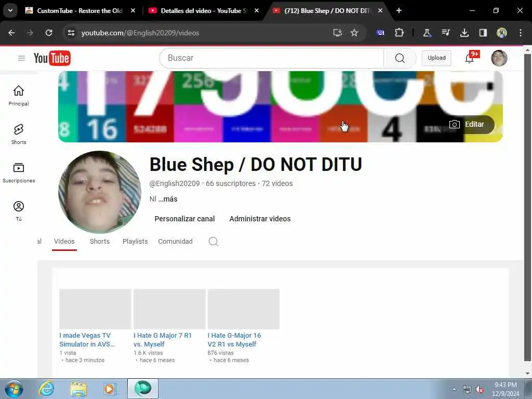The image size is (532, 399).
Task: Open Chrome downloads
Action: pyautogui.click(x=464, y=33)
